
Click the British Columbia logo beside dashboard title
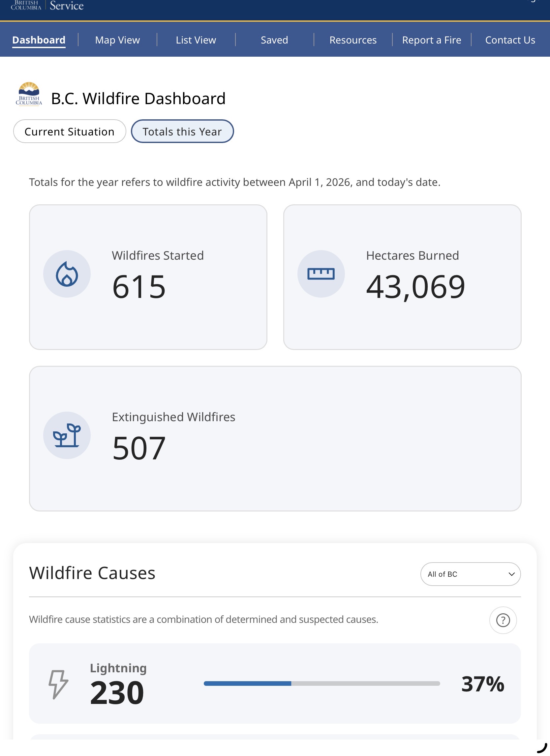(29, 94)
